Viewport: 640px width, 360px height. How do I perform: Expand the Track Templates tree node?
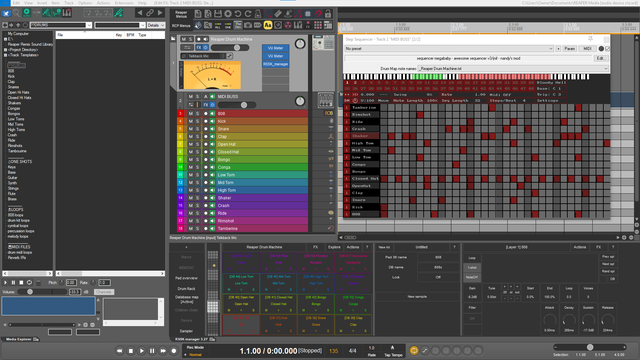click(x=5, y=55)
